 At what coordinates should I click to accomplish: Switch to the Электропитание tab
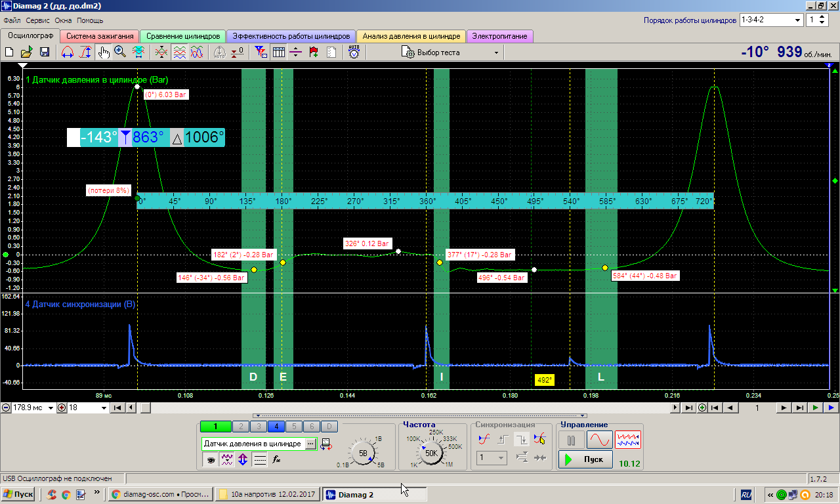pyautogui.click(x=499, y=36)
